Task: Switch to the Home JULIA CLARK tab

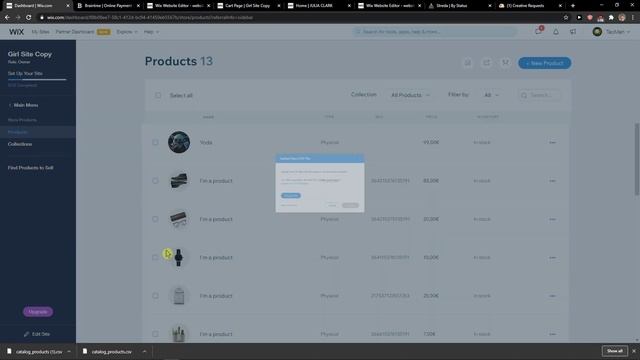Action: pos(318,6)
